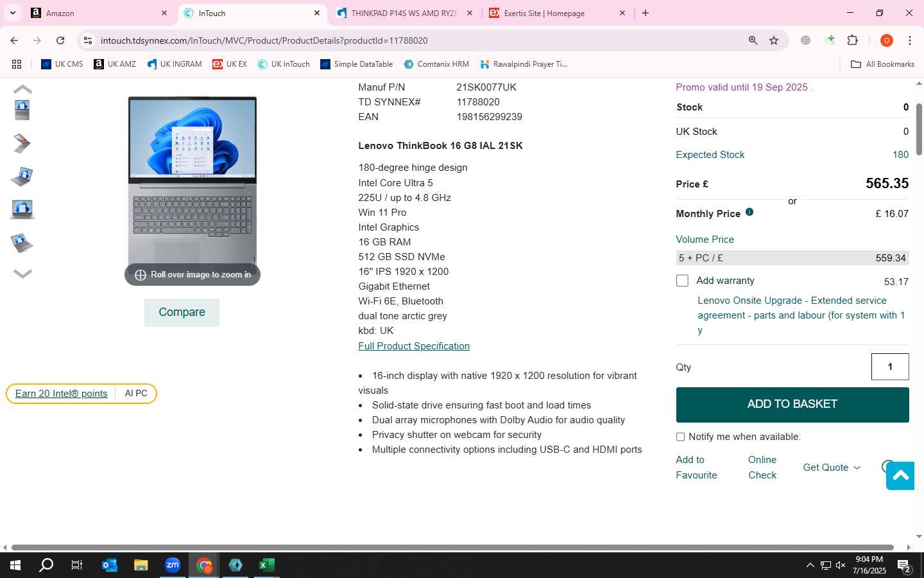This screenshot has height=578, width=924.
Task: Click the browser address bar URL
Action: [264, 40]
